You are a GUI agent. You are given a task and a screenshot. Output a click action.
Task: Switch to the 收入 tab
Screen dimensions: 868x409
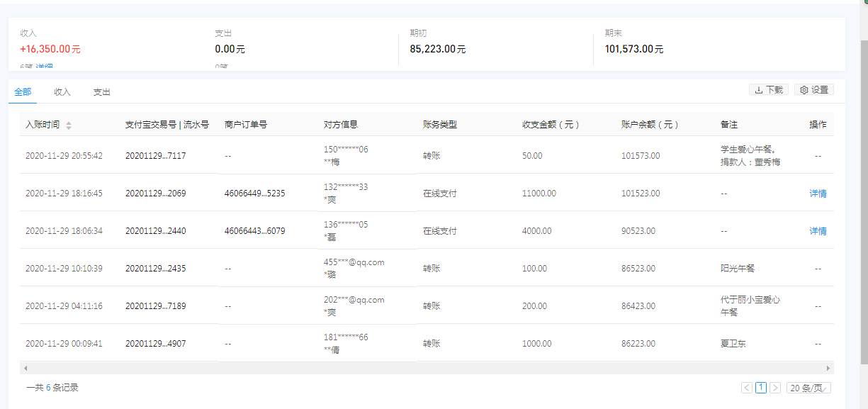[62, 92]
